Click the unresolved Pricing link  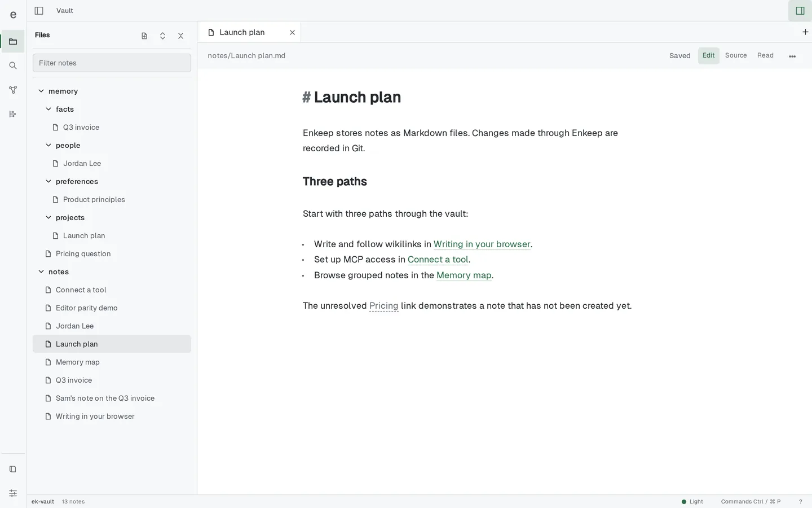383,306
